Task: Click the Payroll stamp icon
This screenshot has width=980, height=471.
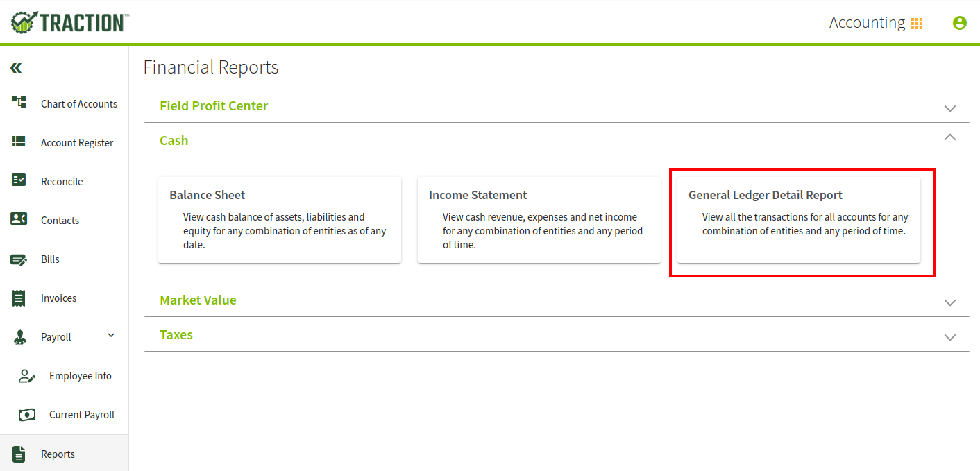Action: 19,337
